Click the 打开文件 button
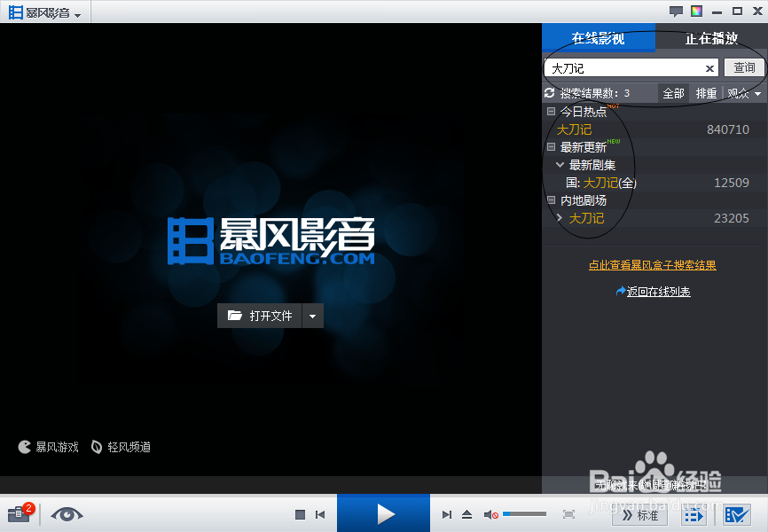Image resolution: width=768 pixels, height=532 pixels. point(260,316)
